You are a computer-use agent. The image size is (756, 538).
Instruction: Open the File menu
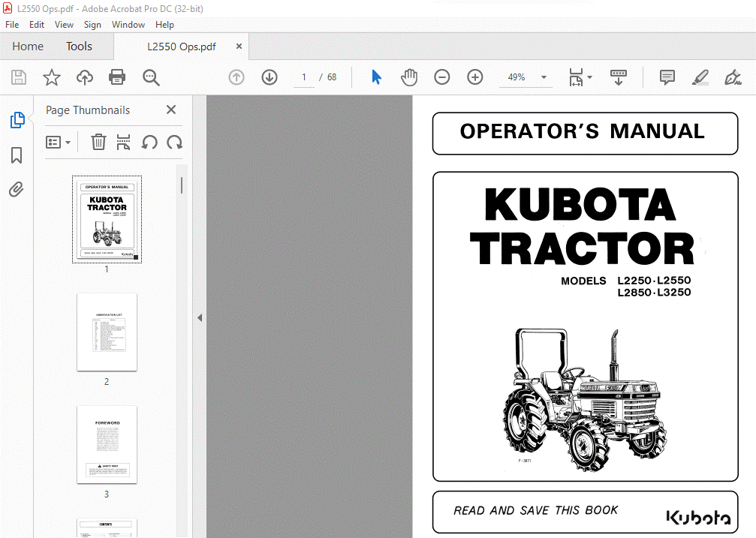pyautogui.click(x=12, y=25)
